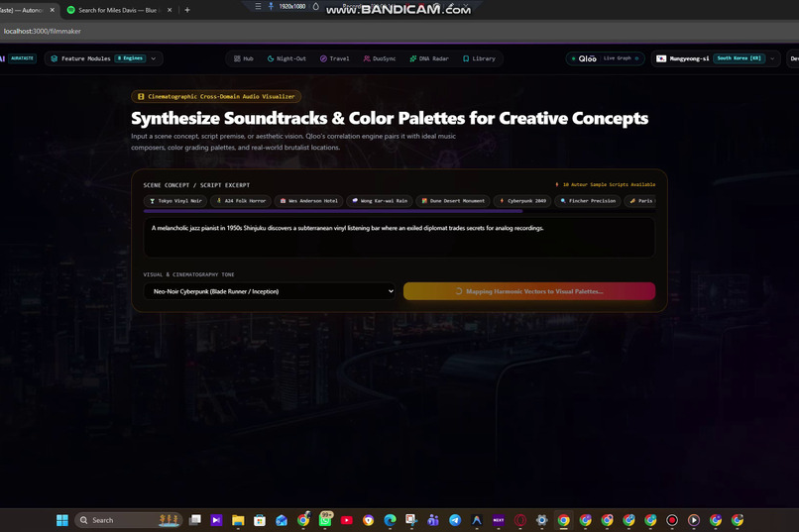
Task: Open the Brave shield taskbar icon
Action: point(369,520)
